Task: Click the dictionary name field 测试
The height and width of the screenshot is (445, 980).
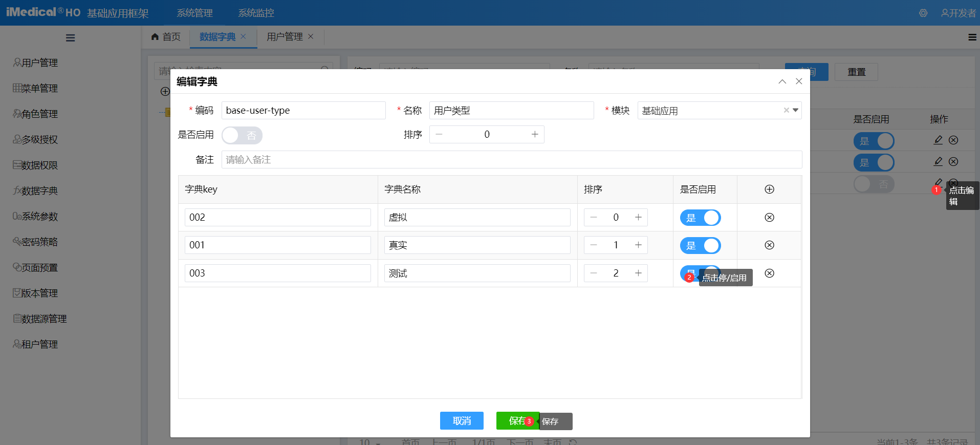Action: pos(477,273)
